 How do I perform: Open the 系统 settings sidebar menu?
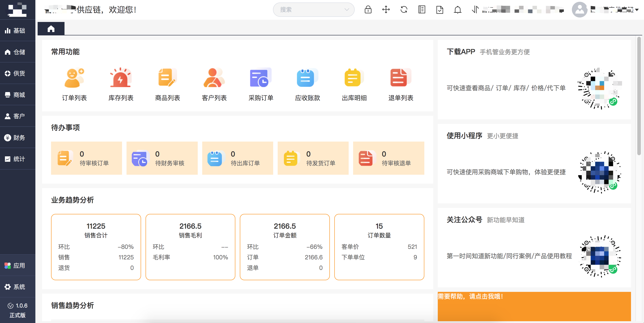[18, 287]
